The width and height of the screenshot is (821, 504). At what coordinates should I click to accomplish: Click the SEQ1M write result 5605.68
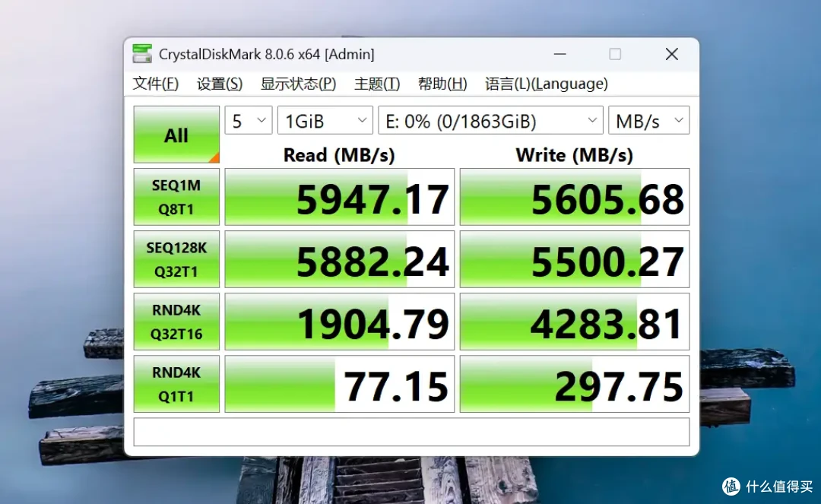tap(575, 197)
